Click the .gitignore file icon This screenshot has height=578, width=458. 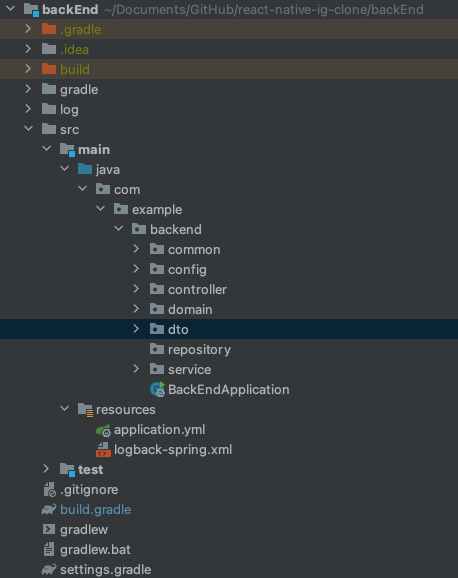pyautogui.click(x=49, y=490)
